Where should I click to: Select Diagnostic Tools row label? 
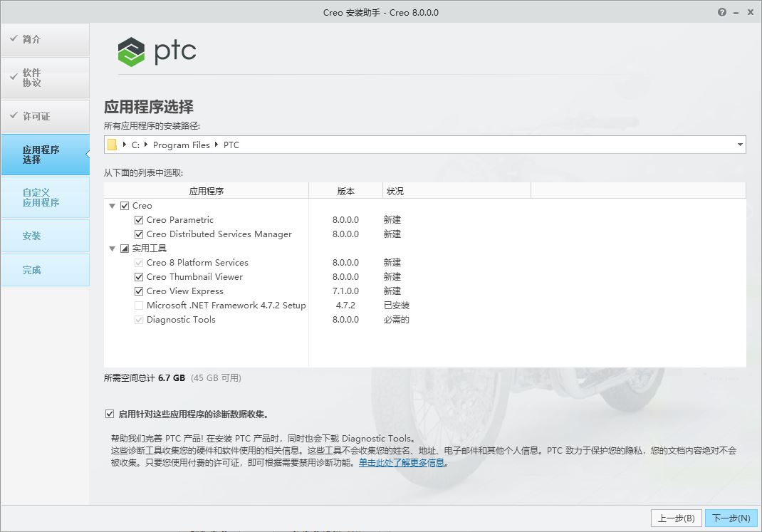click(181, 320)
